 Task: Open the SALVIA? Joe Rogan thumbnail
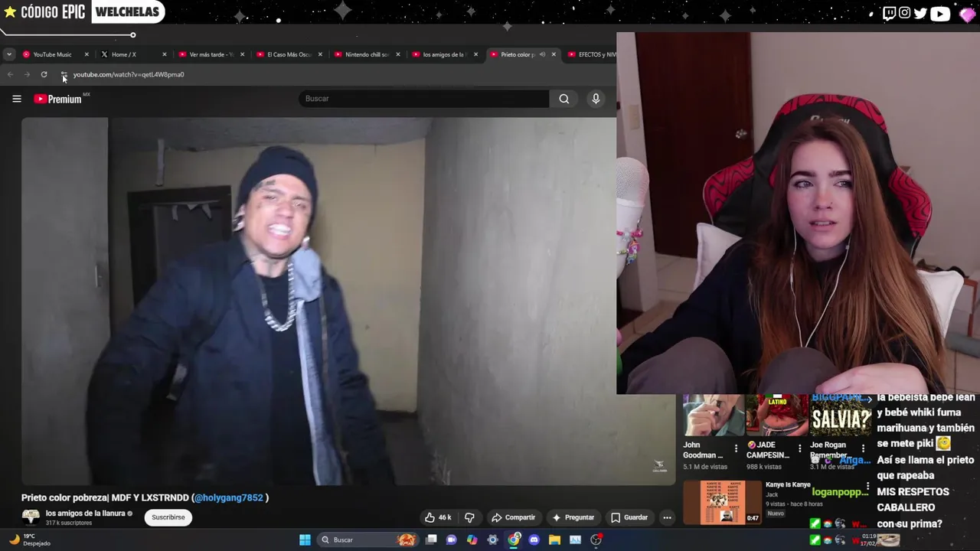pyautogui.click(x=841, y=416)
